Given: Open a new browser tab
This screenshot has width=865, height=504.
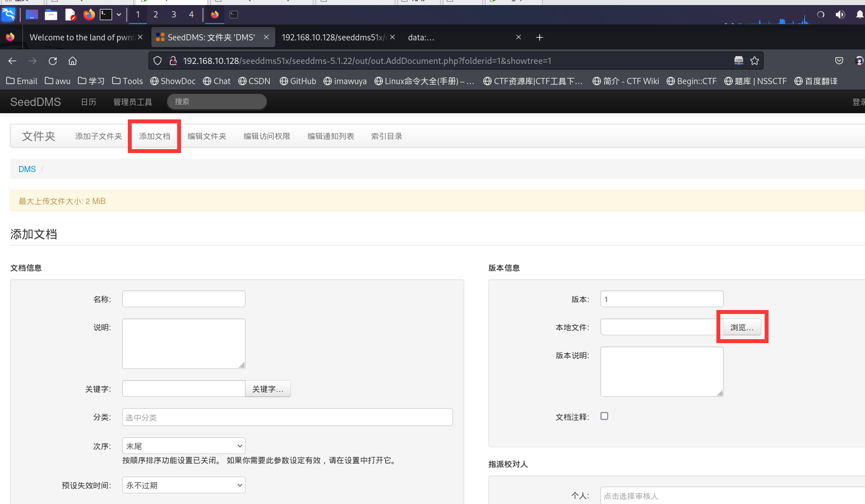Looking at the screenshot, I should coord(539,38).
